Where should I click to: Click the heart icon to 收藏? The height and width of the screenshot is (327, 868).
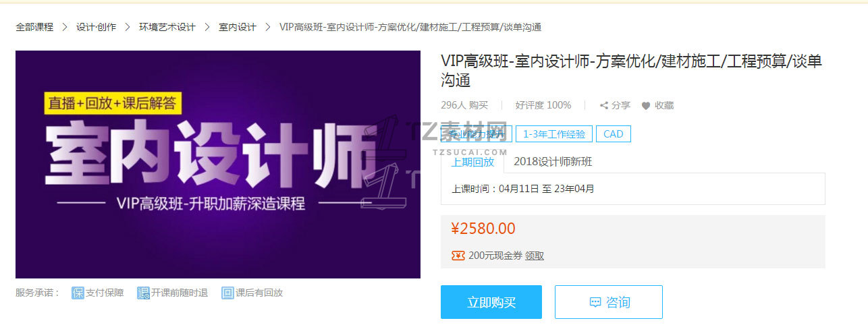point(646,106)
